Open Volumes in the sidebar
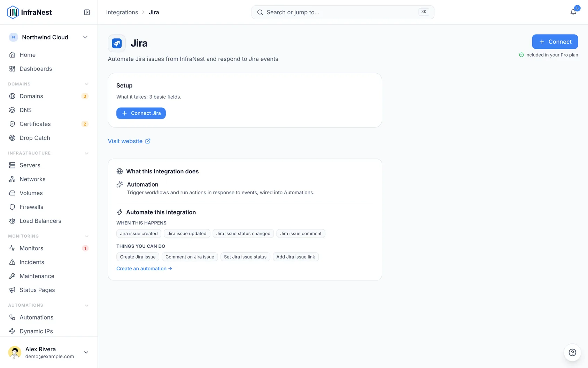Image resolution: width=588 pixels, height=368 pixels. [49, 193]
